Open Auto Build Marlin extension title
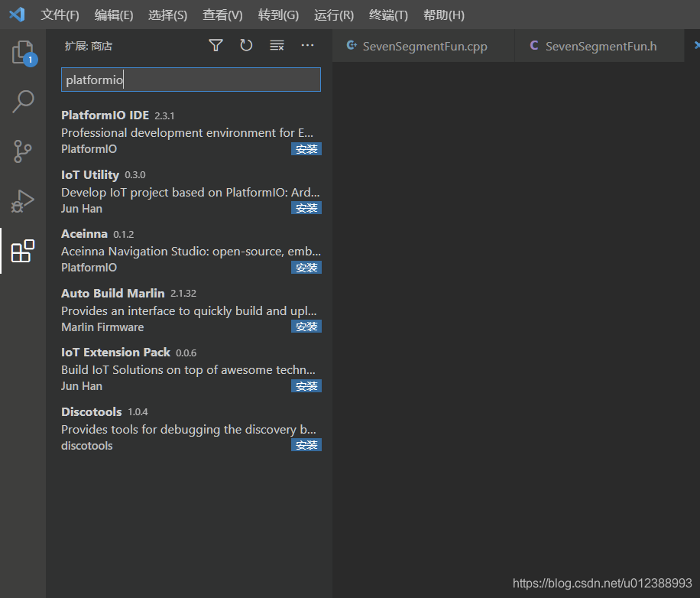Screen dimensions: 700x598 coord(113,293)
